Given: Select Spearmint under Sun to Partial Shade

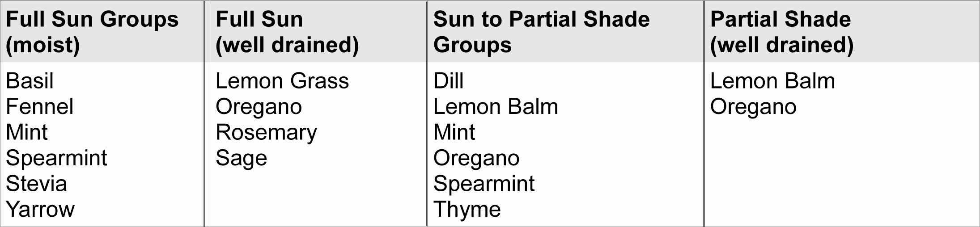Looking at the screenshot, I should coord(484,184).
